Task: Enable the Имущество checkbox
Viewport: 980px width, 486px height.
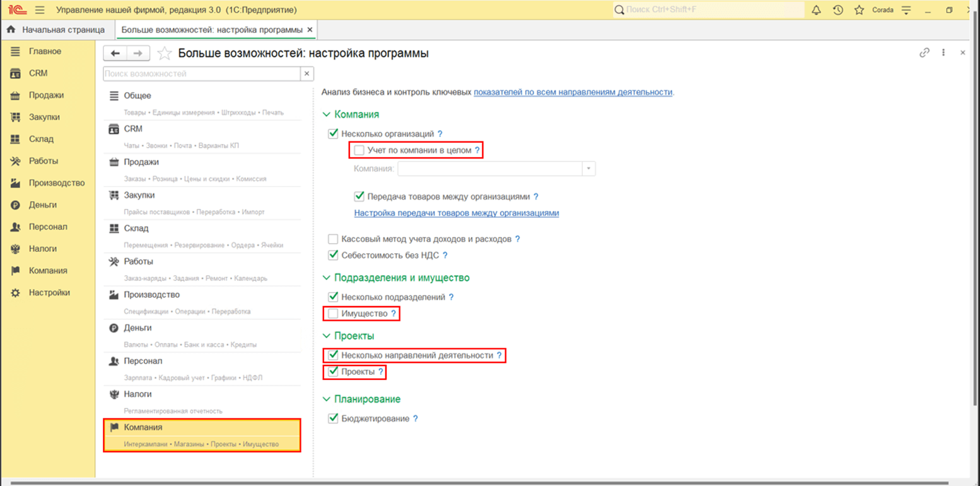Action: 332,313
